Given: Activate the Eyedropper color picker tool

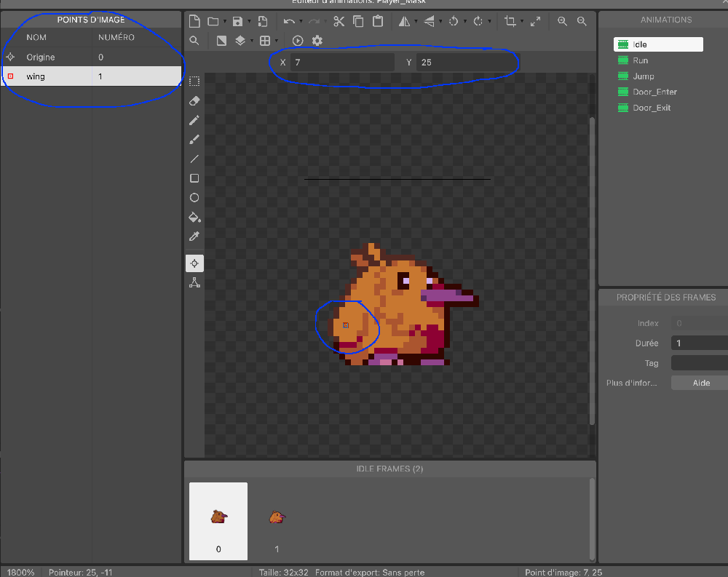Looking at the screenshot, I should click(x=194, y=236).
